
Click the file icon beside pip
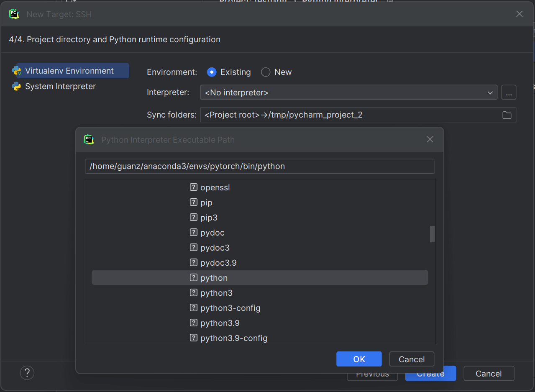point(194,202)
